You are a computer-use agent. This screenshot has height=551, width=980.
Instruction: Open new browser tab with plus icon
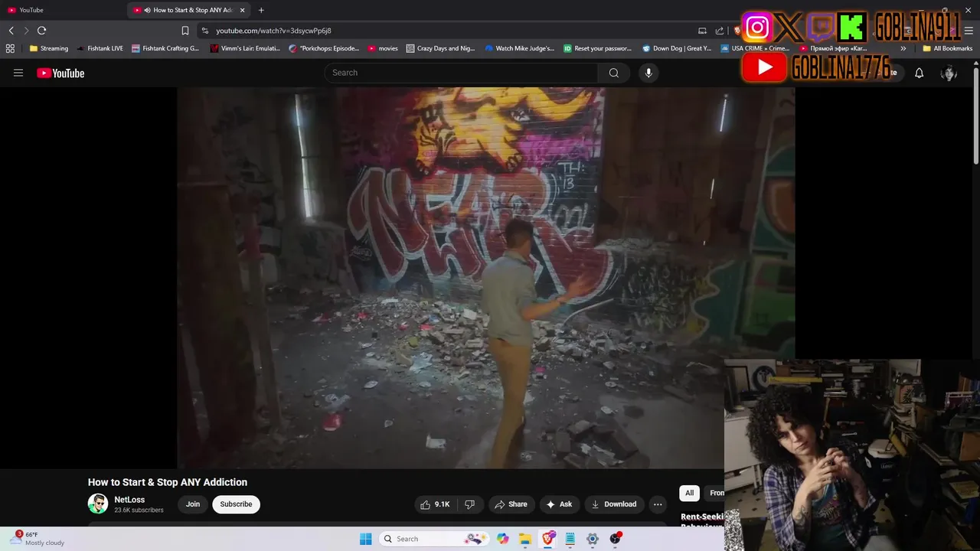[261, 10]
